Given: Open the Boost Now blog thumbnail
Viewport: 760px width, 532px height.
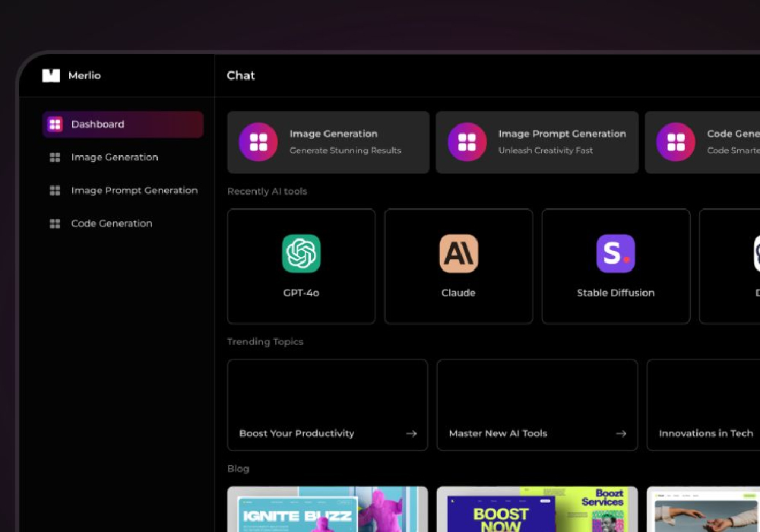Looking at the screenshot, I should pos(537,510).
